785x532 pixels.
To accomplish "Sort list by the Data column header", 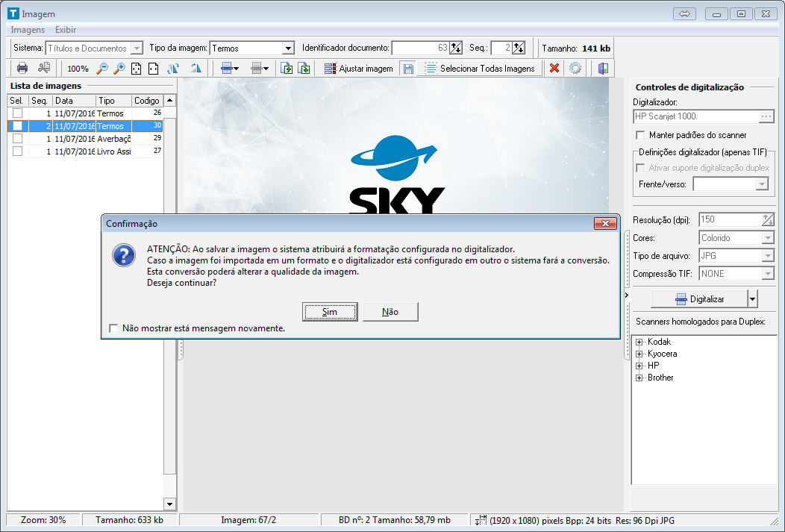I will (74, 101).
